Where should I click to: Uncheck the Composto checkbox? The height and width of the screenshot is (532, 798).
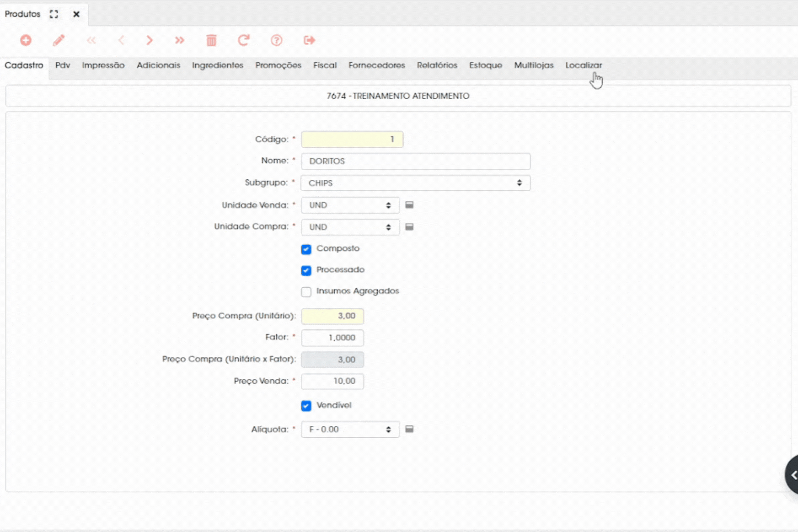click(306, 249)
